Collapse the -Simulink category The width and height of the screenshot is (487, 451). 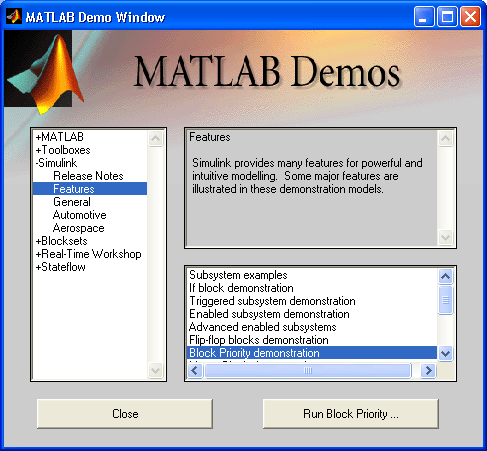[57, 163]
